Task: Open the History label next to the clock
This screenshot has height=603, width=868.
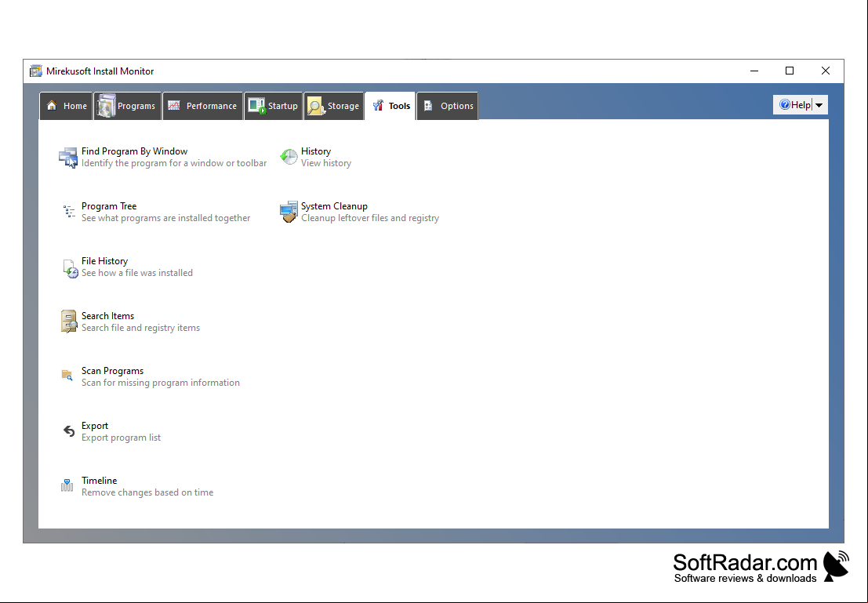Action: [316, 151]
